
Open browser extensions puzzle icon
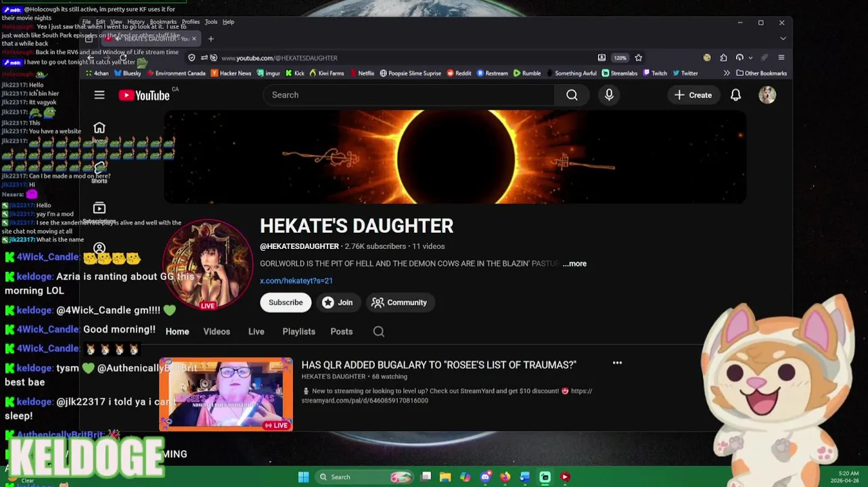[x=723, y=58]
